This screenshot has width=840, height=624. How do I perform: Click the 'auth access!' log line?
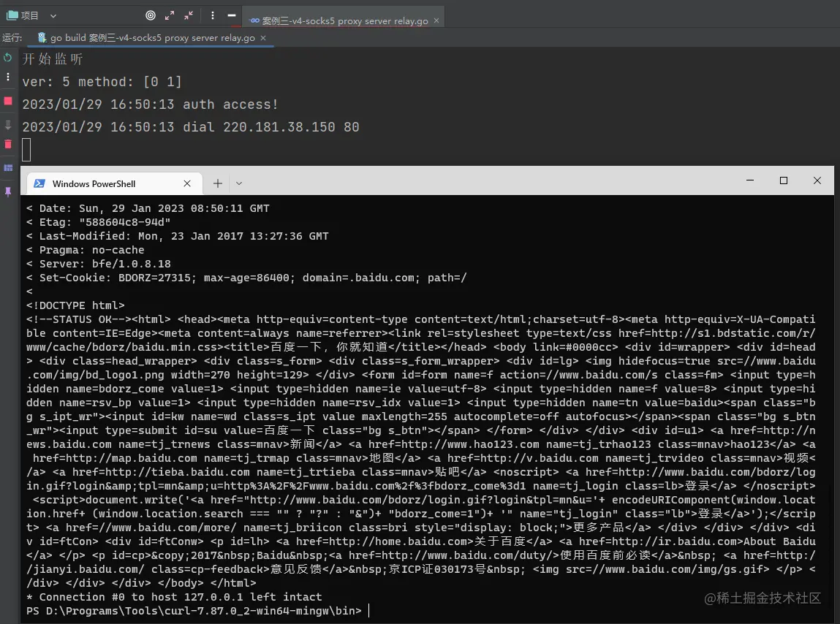(x=150, y=104)
